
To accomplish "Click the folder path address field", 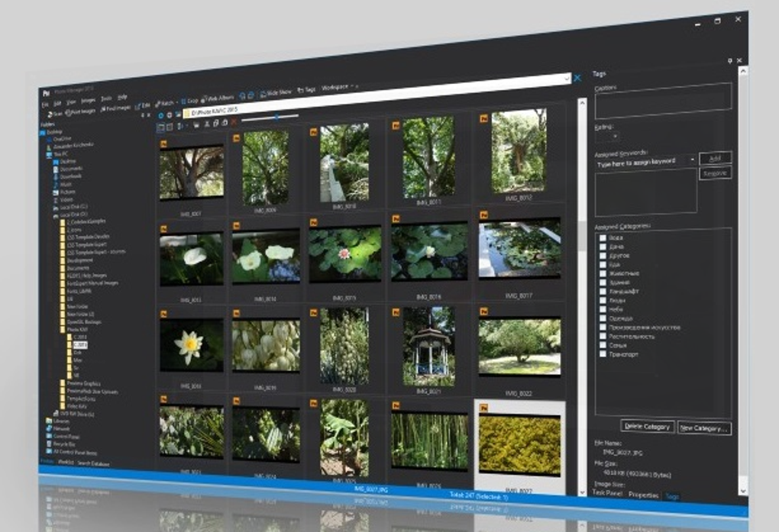I will (x=377, y=95).
